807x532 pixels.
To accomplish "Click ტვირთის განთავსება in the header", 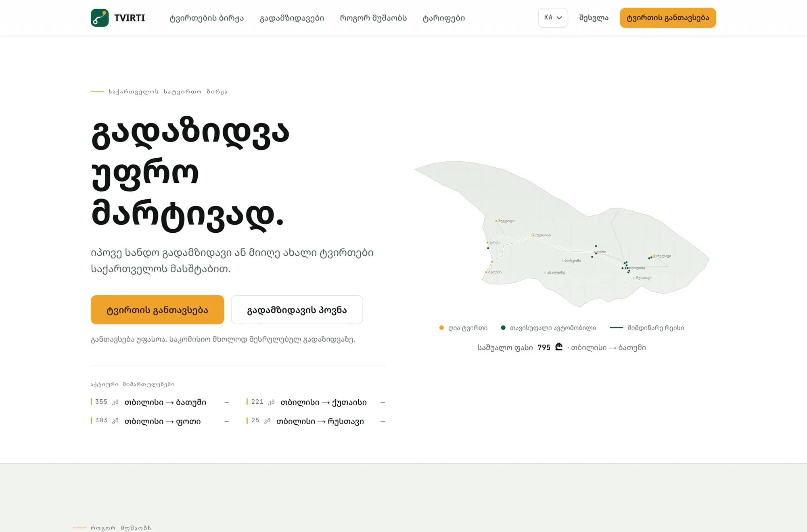I will (668, 18).
